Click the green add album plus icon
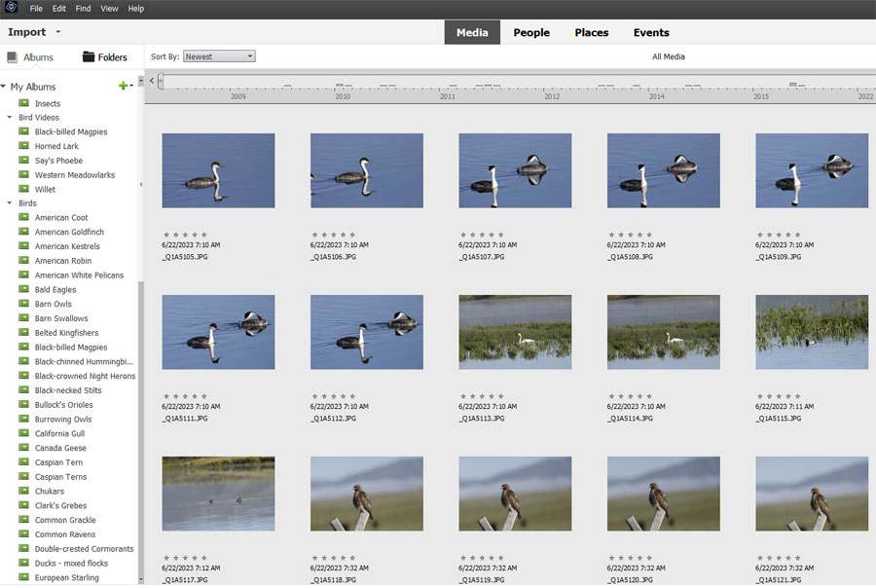 123,87
